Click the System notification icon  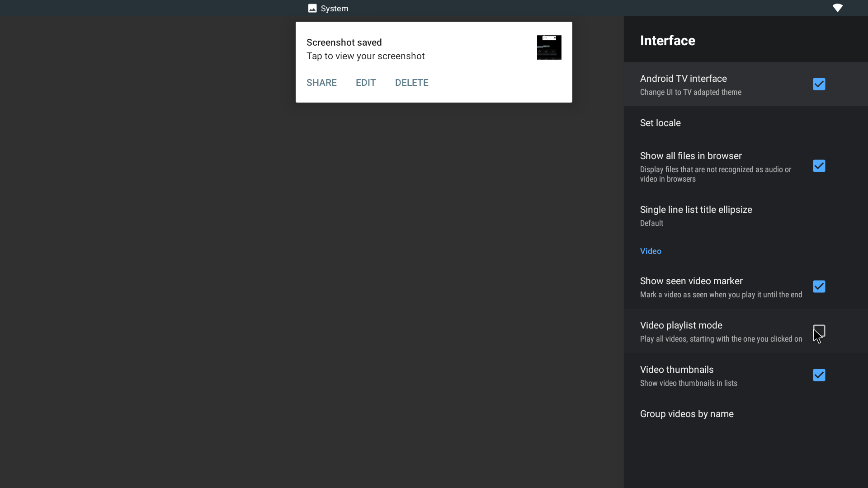coord(312,8)
